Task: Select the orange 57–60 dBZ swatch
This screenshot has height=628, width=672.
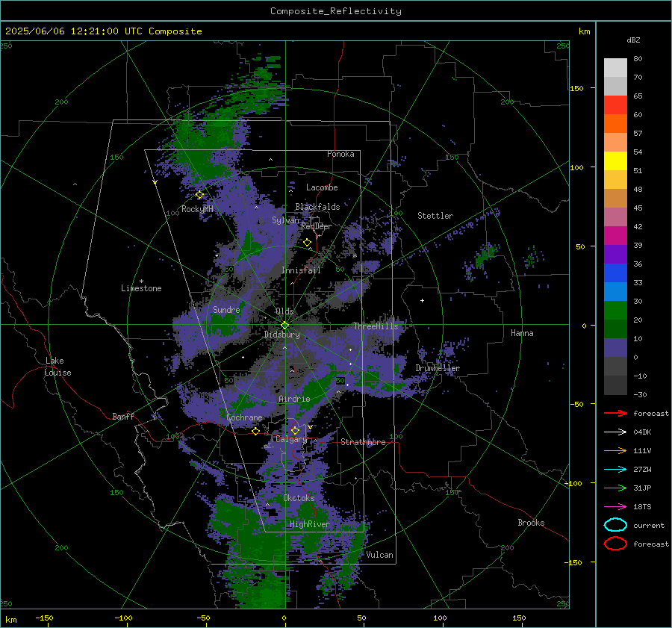Action: (615, 123)
